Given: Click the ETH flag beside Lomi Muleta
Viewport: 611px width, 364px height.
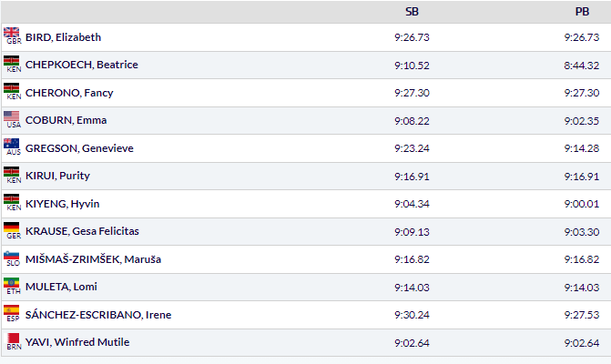Looking at the screenshot, I should coord(12,284).
